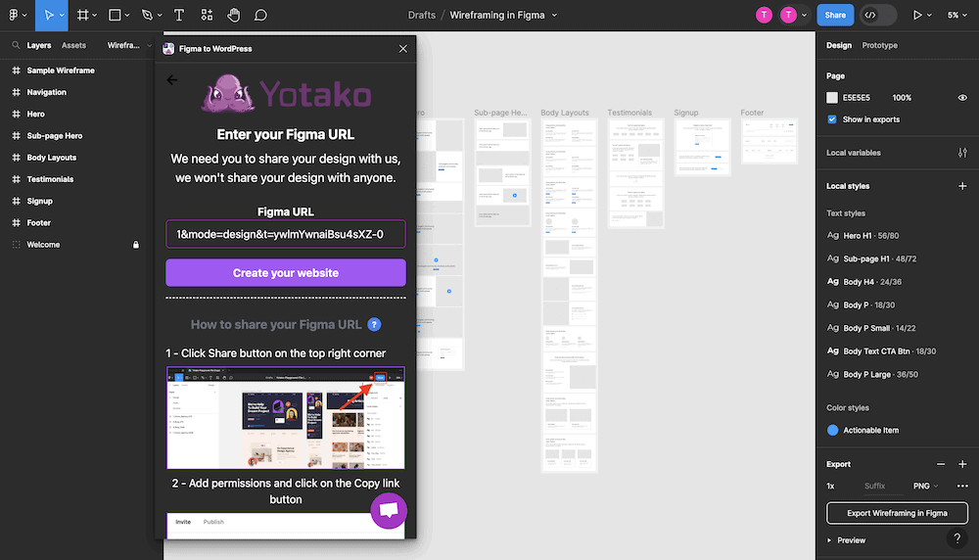
Task: Select the Frame tool
Action: click(82, 15)
